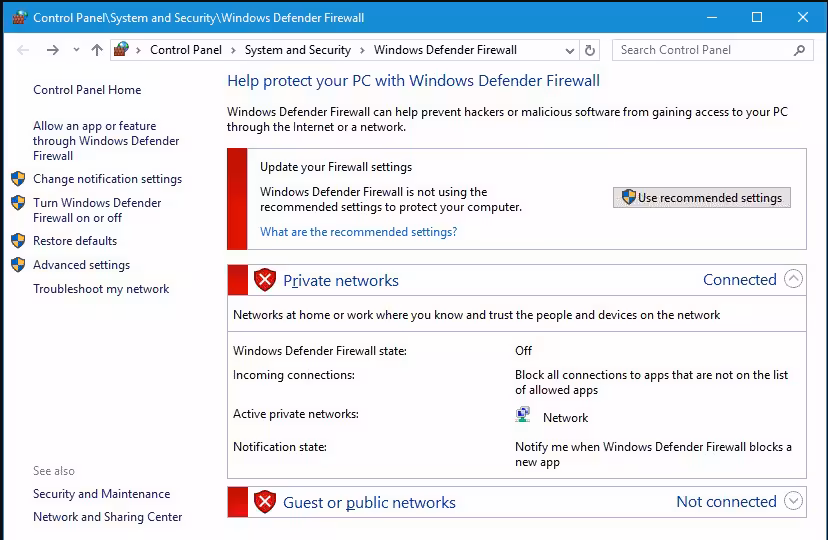Open What are the recommended settings link
Image resolution: width=828 pixels, height=540 pixels.
(x=358, y=232)
